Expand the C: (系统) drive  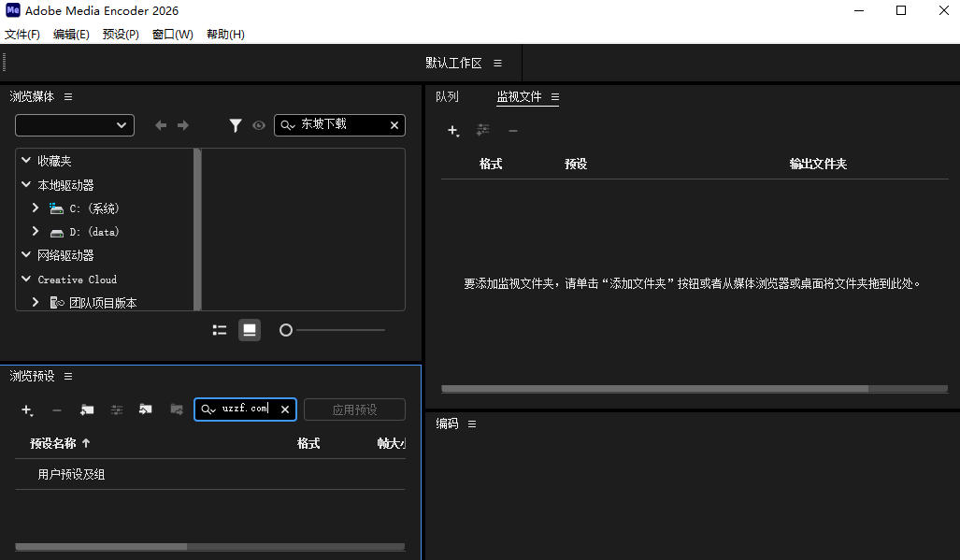pos(36,208)
